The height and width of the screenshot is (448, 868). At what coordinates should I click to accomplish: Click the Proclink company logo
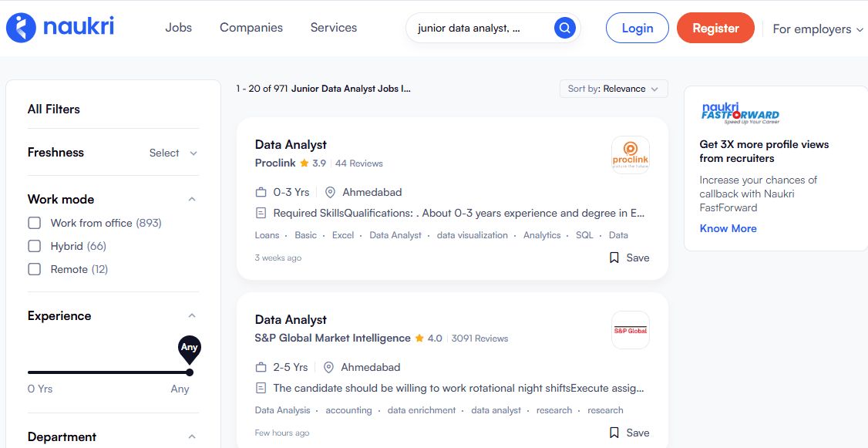pyautogui.click(x=630, y=154)
